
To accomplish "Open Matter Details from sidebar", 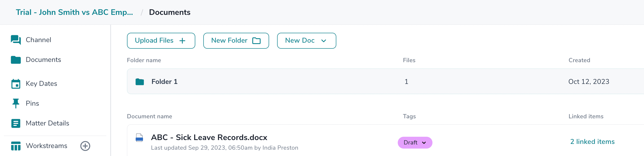I will coord(47,123).
